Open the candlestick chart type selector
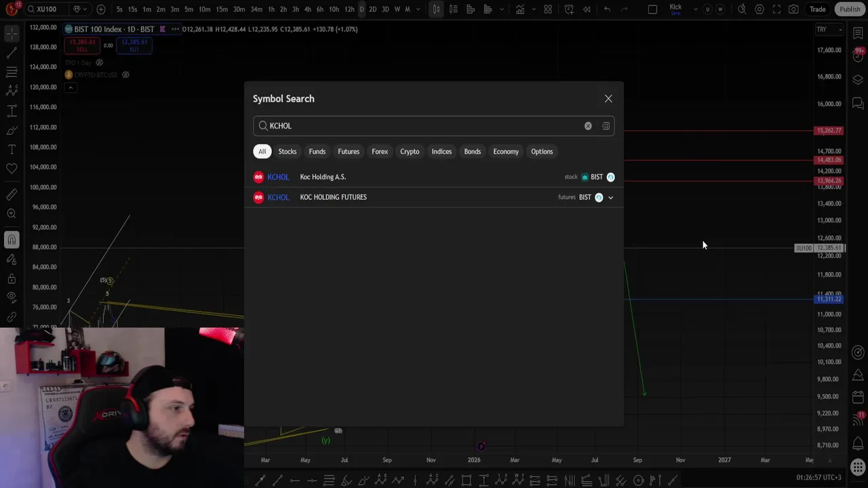This screenshot has width=868, height=488. [x=436, y=9]
